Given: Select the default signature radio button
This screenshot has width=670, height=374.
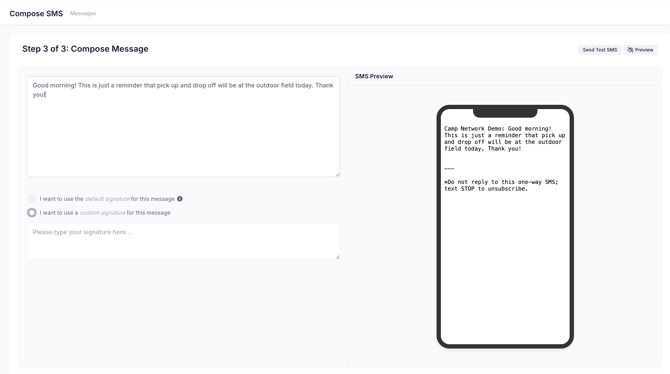Looking at the screenshot, I should (x=32, y=199).
